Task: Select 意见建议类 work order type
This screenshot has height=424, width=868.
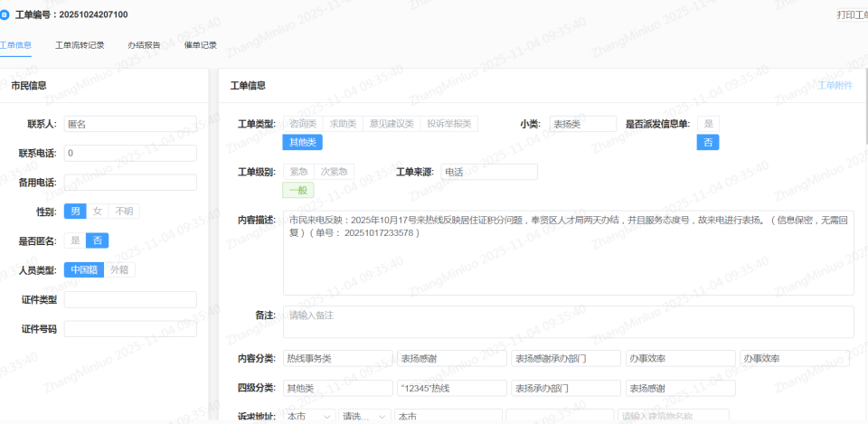Action: point(392,124)
